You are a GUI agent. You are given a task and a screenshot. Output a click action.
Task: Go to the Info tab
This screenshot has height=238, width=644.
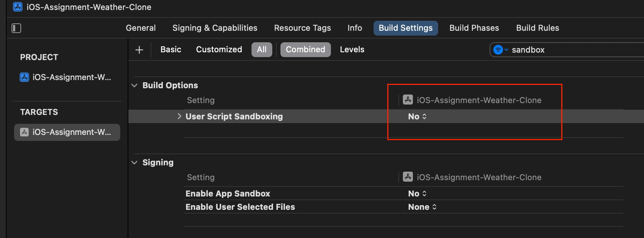point(355,28)
